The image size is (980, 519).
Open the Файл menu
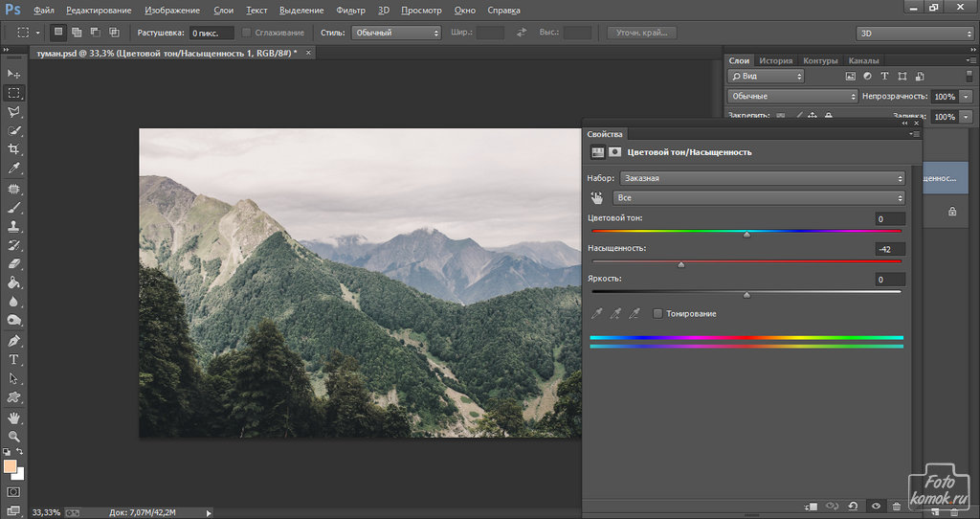tap(43, 10)
